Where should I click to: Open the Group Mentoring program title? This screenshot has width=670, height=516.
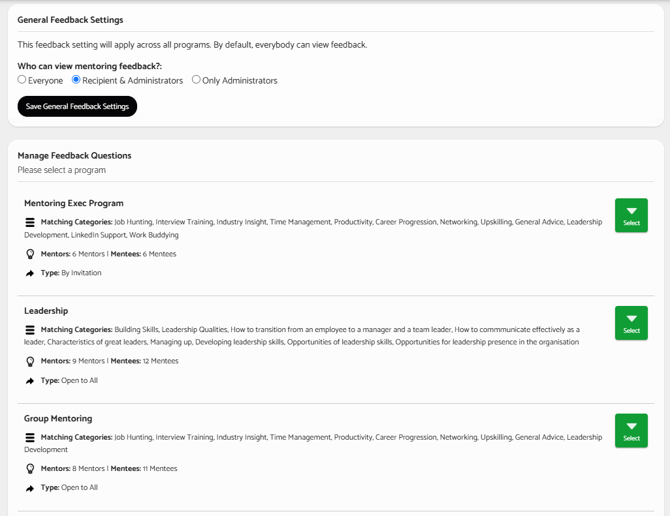[58, 419]
